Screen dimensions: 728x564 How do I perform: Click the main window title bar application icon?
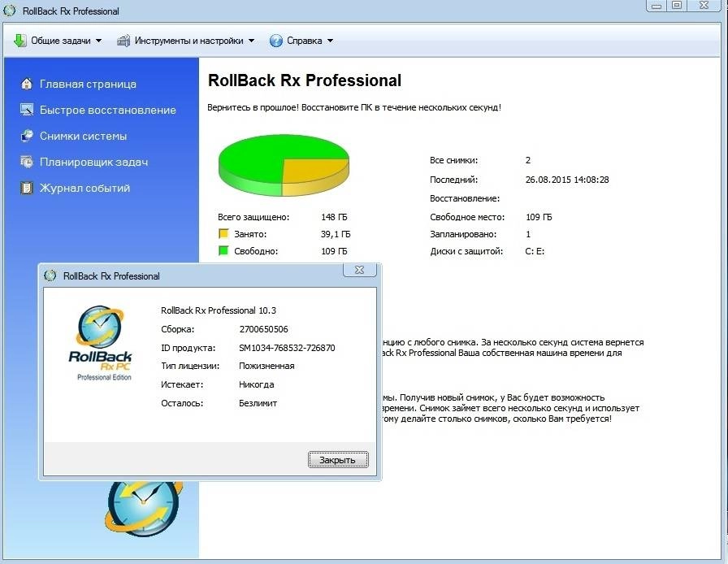(x=9, y=11)
